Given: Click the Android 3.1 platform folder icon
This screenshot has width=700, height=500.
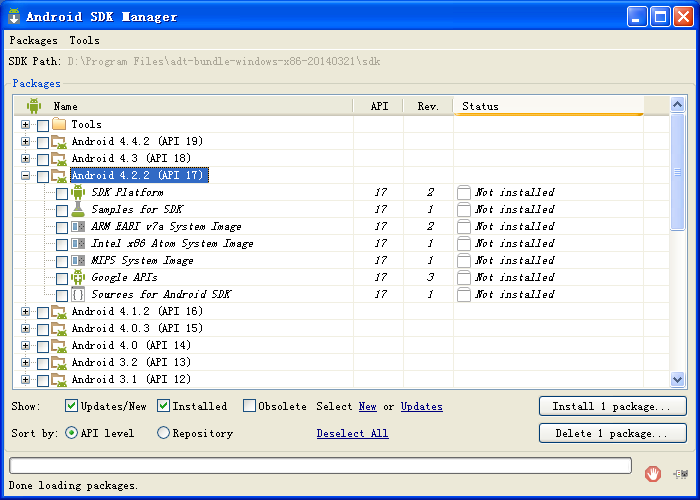Looking at the screenshot, I should pyautogui.click(x=59, y=379).
